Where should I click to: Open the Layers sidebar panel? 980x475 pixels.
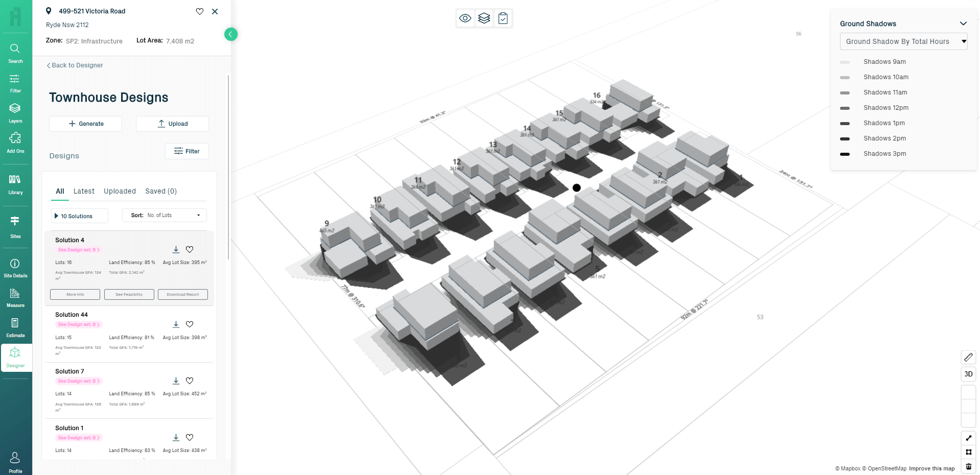pos(15,113)
